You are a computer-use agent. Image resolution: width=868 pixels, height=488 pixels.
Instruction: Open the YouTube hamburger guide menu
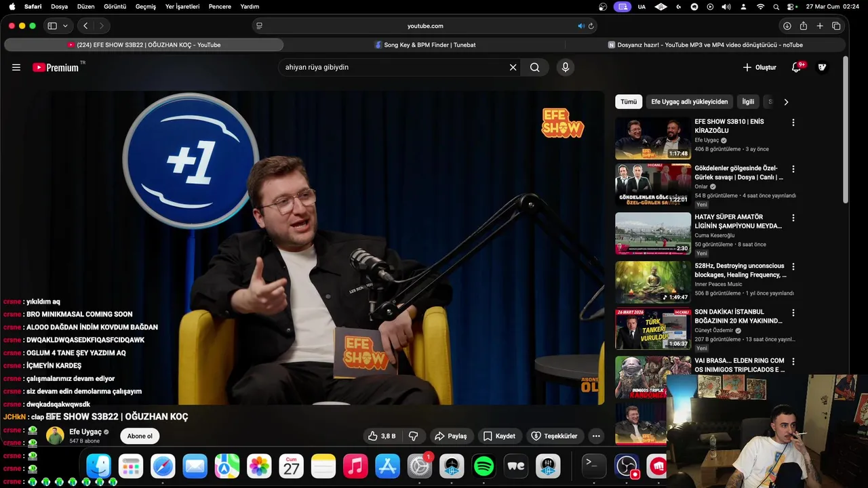(x=16, y=67)
